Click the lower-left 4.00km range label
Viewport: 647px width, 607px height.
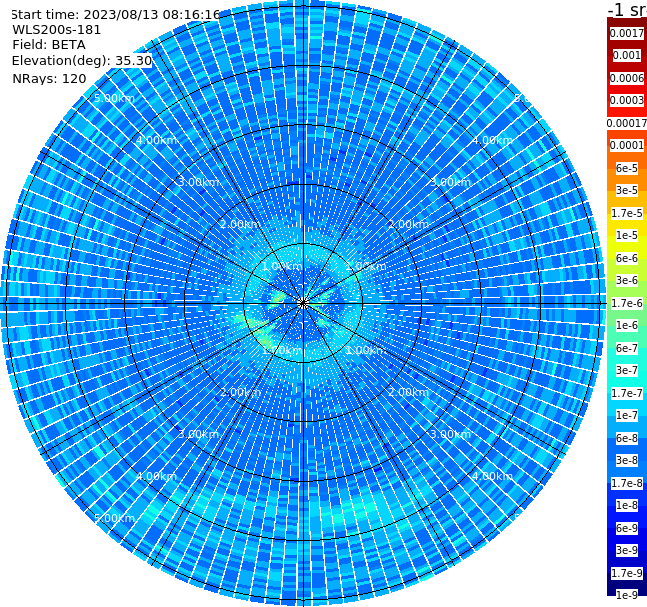[156, 476]
